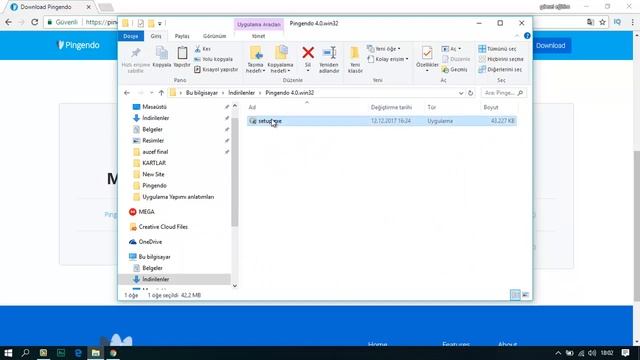Click Diğerlerini seç invert selection
The image size is (640, 360).
tap(500, 69)
